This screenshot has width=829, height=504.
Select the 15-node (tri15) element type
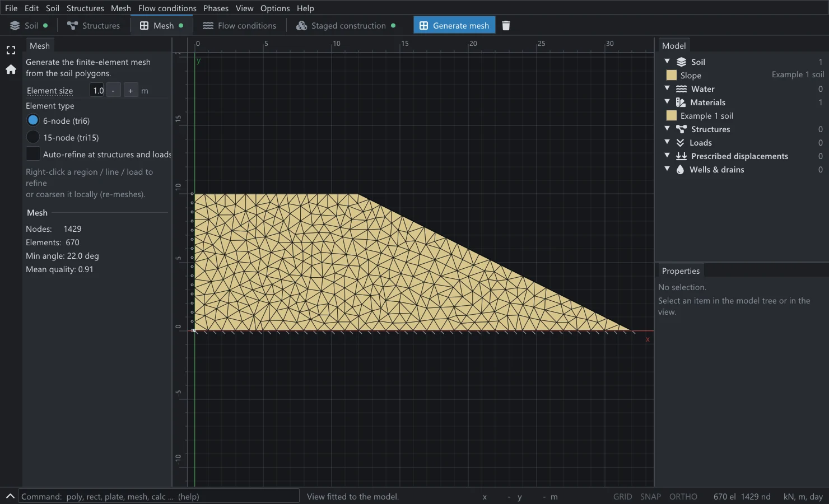coord(33,137)
